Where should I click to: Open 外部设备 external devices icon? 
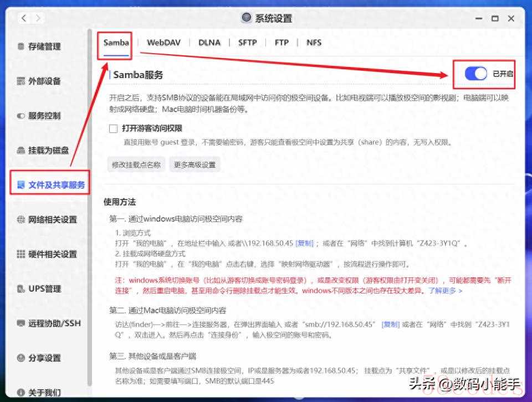click(21, 81)
